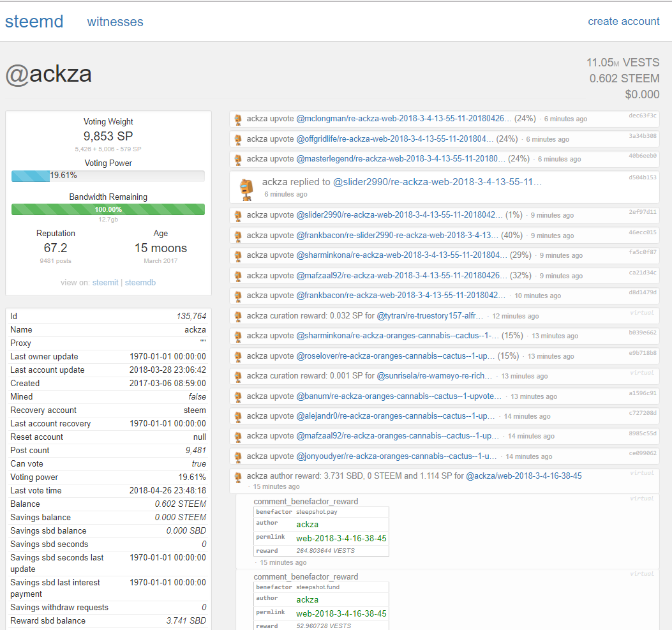Viewport: 672px width, 630px height.
Task: Open @slider2990 replied-to comment link
Action: 437,182
